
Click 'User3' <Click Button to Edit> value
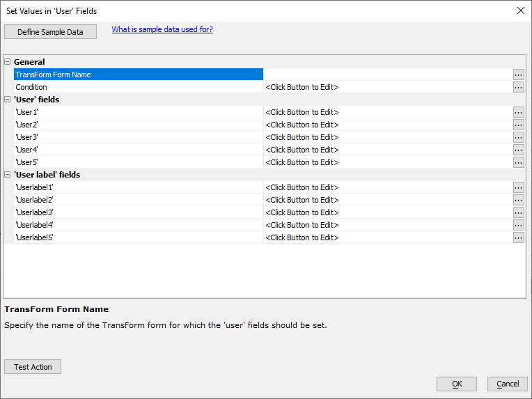point(302,137)
